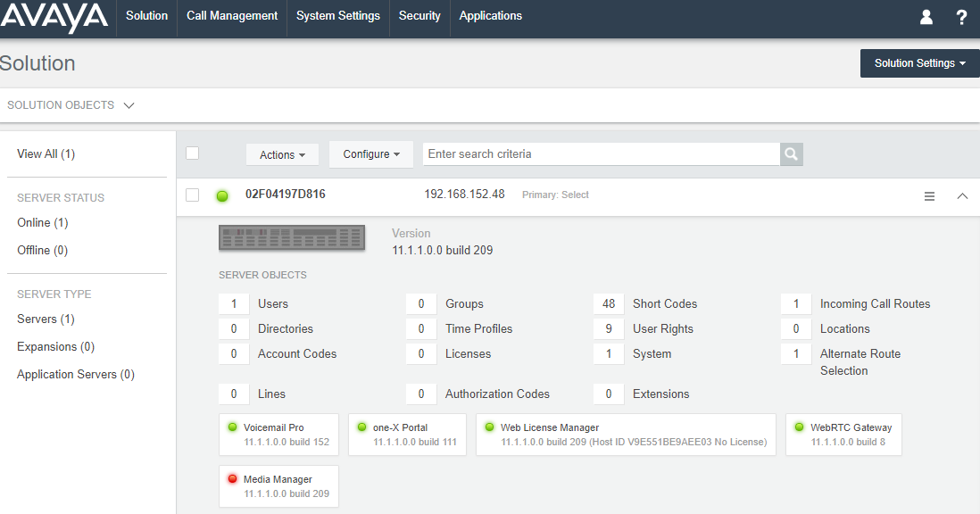980x514 pixels.
Task: Open the Users server object
Action: pos(273,303)
